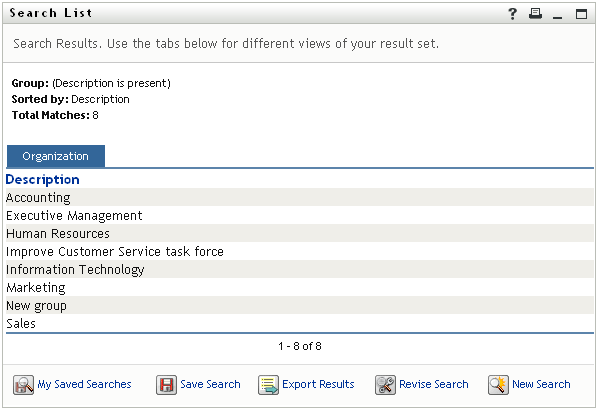The width and height of the screenshot is (598, 410).
Task: Click the Export Results link
Action: tap(318, 384)
